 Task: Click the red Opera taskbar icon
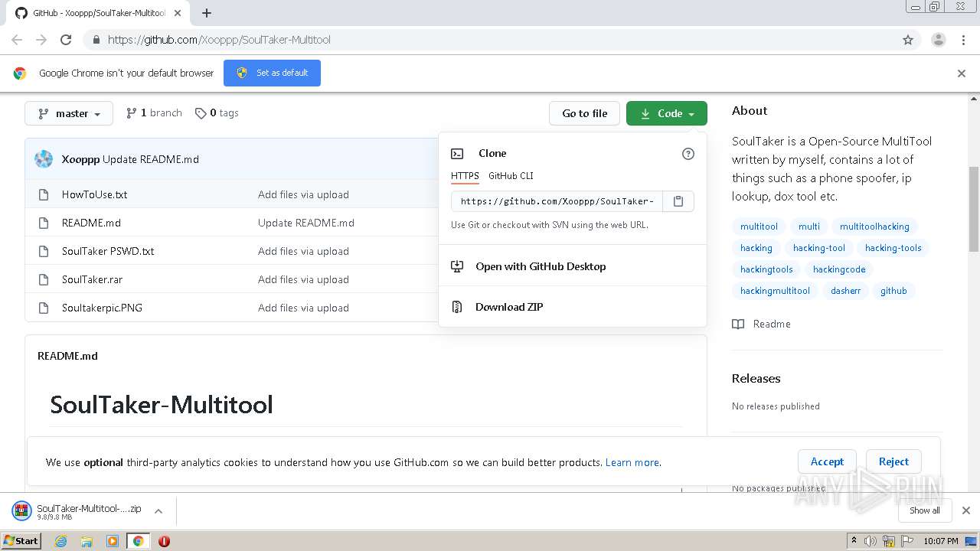coord(164,541)
